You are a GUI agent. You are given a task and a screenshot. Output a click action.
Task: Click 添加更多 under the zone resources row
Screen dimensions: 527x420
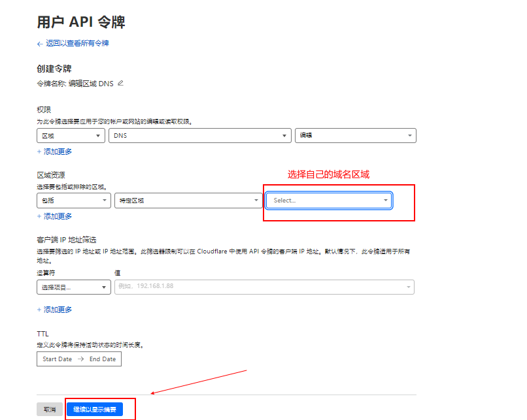click(54, 217)
